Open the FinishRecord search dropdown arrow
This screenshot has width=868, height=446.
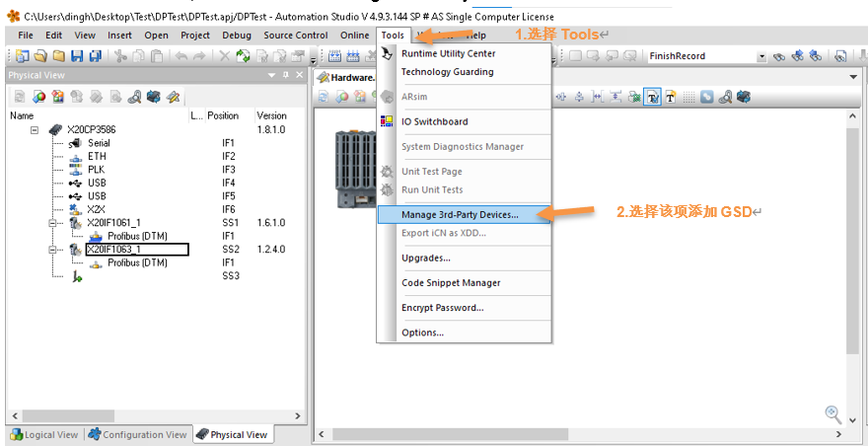(x=761, y=56)
